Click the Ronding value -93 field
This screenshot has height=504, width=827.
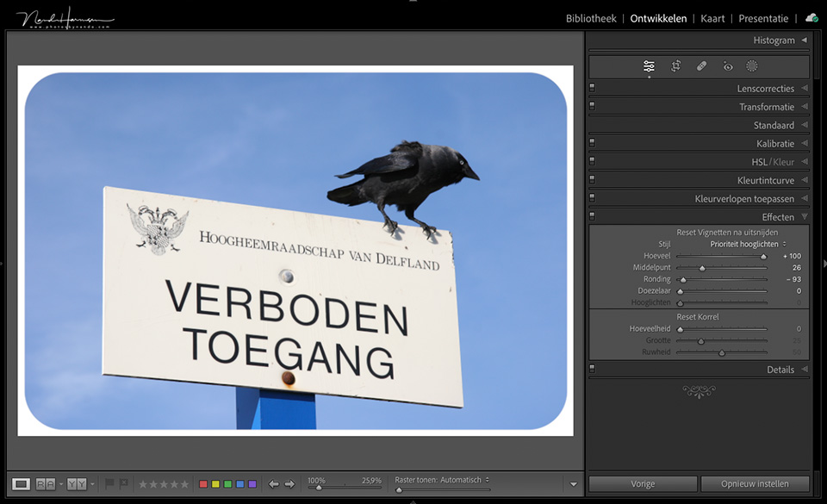tap(793, 279)
